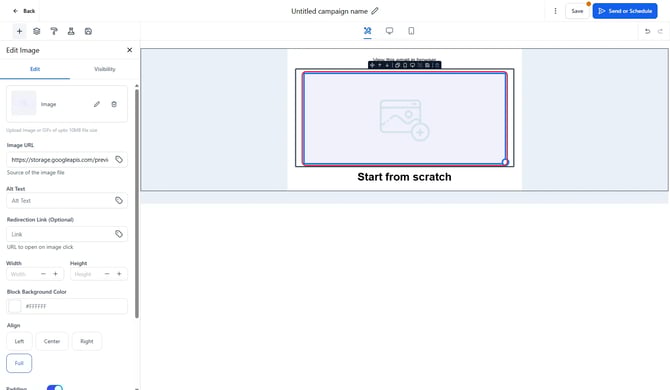Image resolution: width=670 pixels, height=390 pixels.
Task: Delete the image with trash icon
Action: pyautogui.click(x=114, y=104)
